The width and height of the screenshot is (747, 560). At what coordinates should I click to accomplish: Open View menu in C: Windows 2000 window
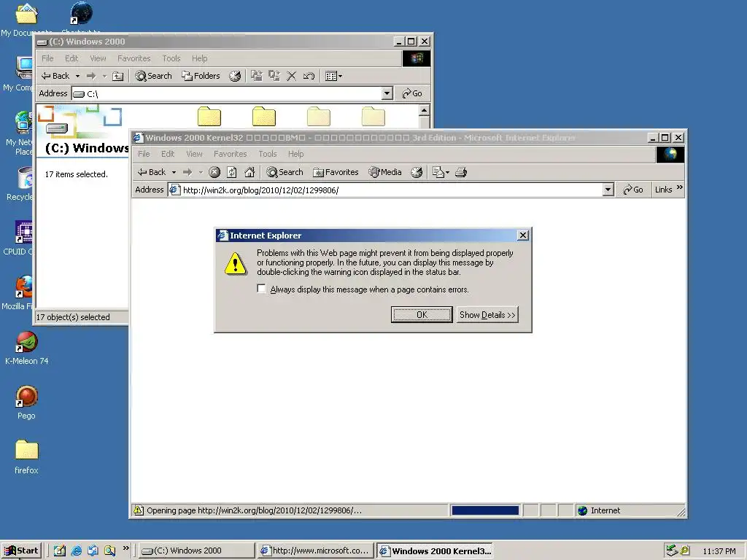pyautogui.click(x=98, y=58)
